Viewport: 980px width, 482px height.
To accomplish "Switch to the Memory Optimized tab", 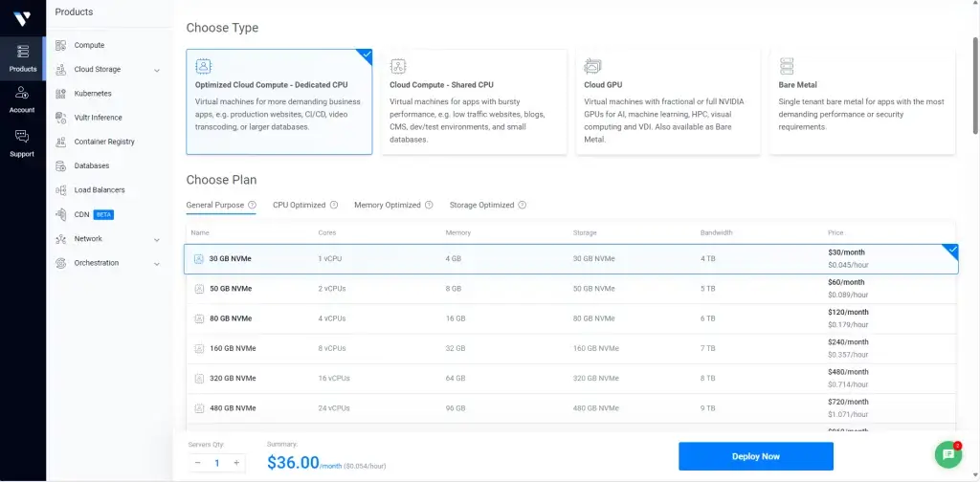I will tap(387, 205).
